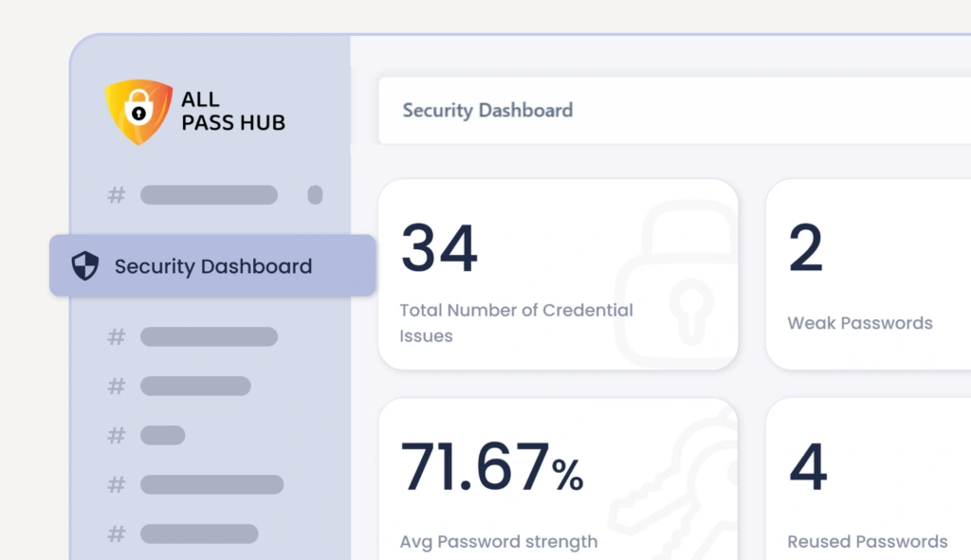Click the hash icon below the Security Dashboard entry
This screenshot has height=560, width=971.
(116, 336)
